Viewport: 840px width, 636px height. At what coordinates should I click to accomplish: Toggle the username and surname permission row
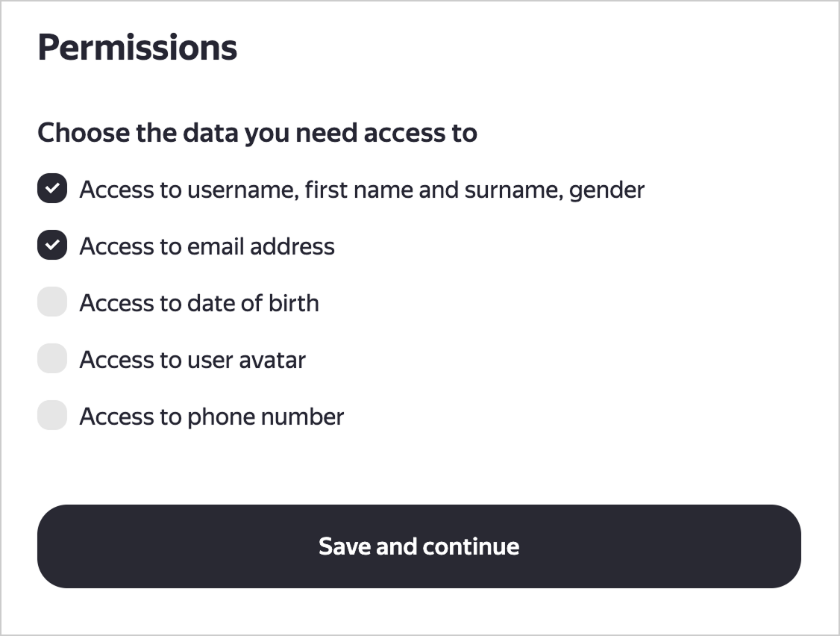(361, 189)
